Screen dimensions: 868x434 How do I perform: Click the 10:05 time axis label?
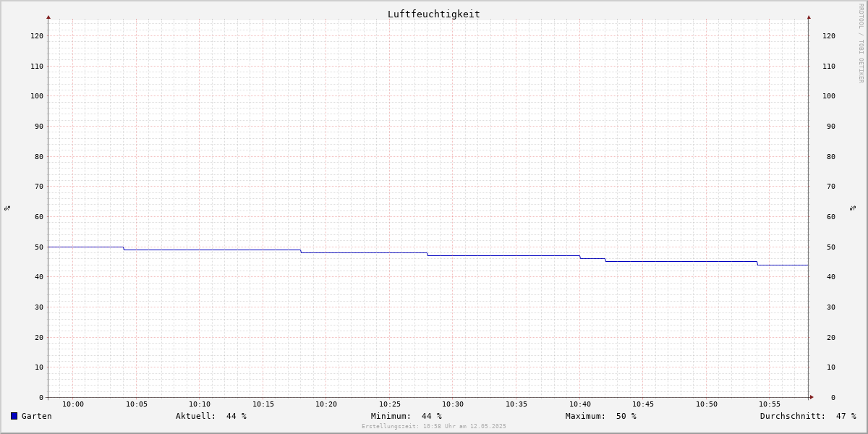pos(137,404)
